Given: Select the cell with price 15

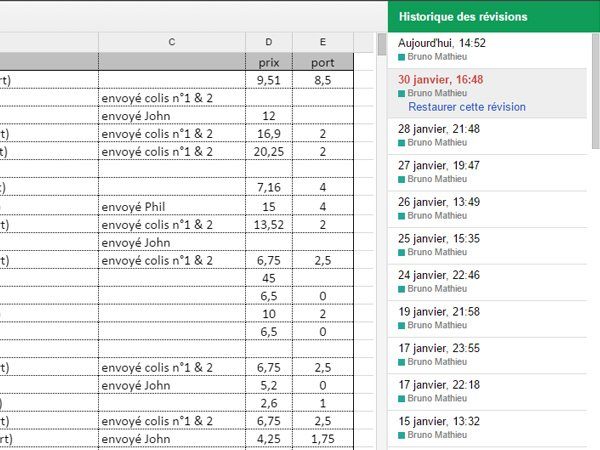Looking at the screenshot, I should (269, 207).
